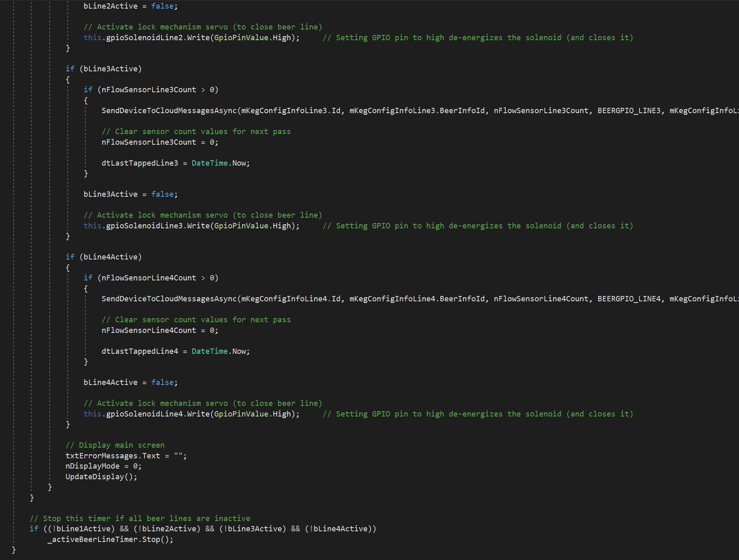This screenshot has width=739, height=560.
Task: Click the bLine3Active variable in the if condition
Action: [110, 68]
